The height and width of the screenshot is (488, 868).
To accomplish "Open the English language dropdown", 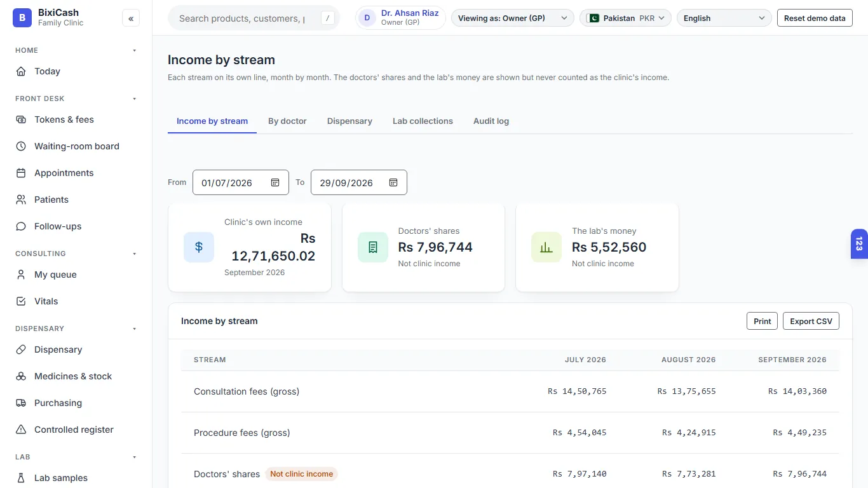I will (x=724, y=18).
